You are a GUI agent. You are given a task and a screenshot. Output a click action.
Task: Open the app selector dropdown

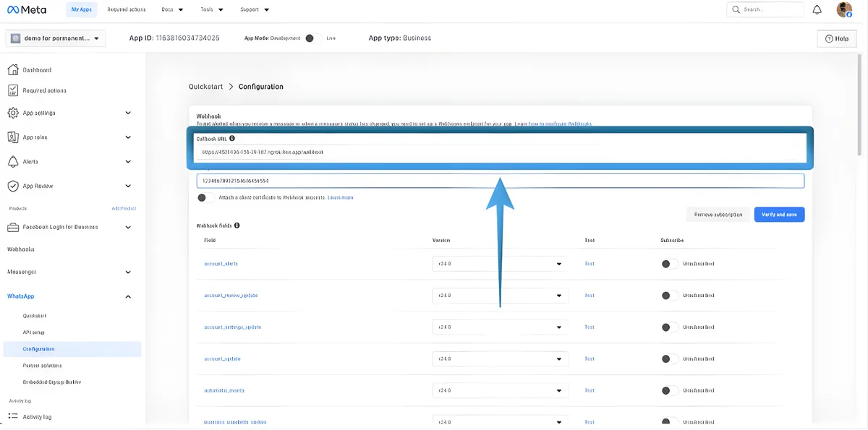[x=56, y=38]
